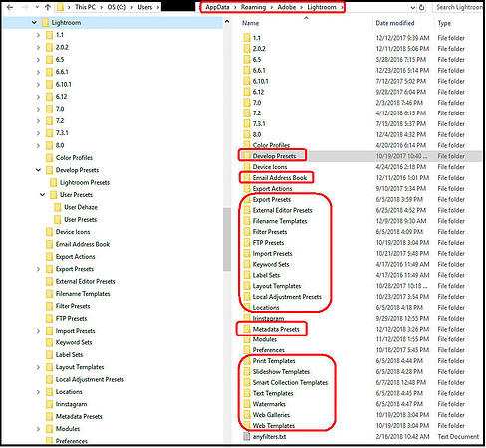
Task: Click Local Adjustment Presets folder icon in list
Action: [247, 297]
